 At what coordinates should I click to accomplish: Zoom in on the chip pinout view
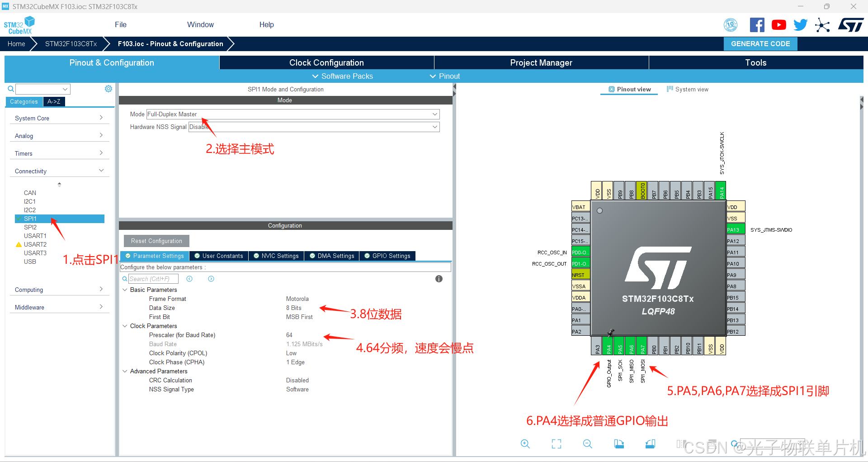click(525, 444)
